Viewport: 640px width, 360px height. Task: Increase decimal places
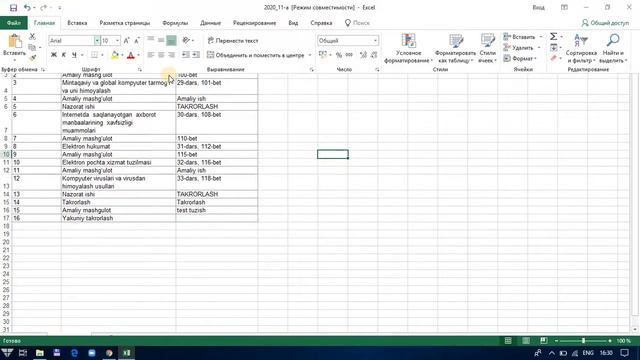pyautogui.click(x=363, y=55)
